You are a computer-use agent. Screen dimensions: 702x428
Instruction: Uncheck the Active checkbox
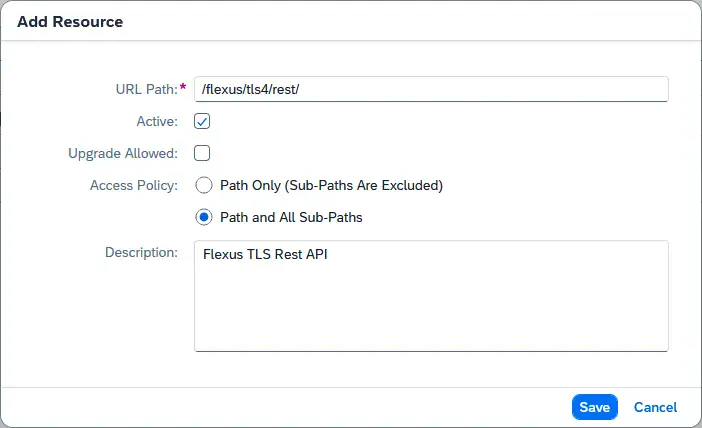(202, 121)
